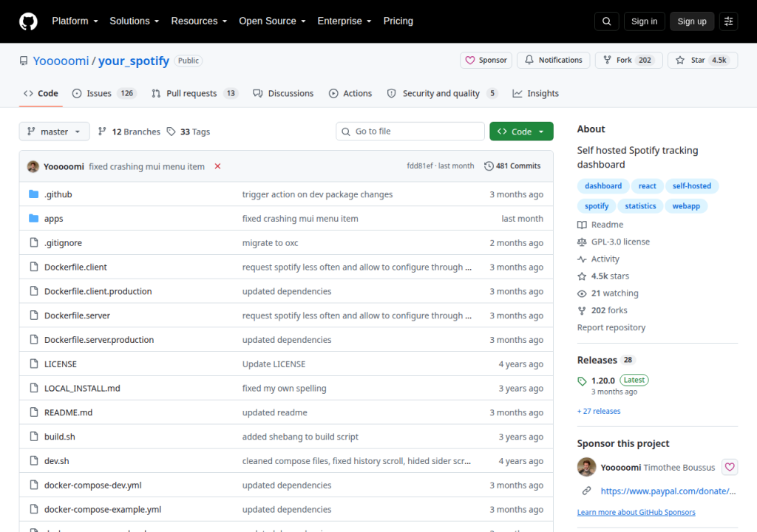Open the docker-compose-dev.yml file
This screenshot has height=532, width=757.
(92, 485)
